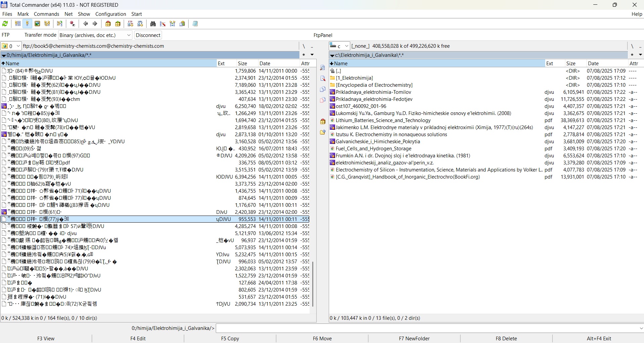Click the green Reread source refresh icon
Viewport: 644px width, 343px height.
tap(5, 24)
